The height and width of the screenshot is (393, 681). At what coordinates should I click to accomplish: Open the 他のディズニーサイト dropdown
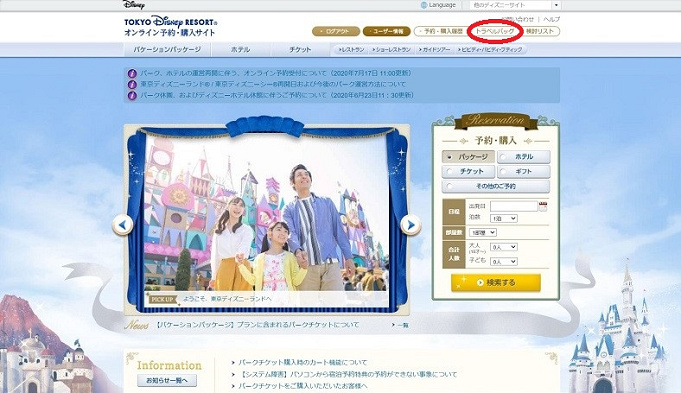coord(515,5)
